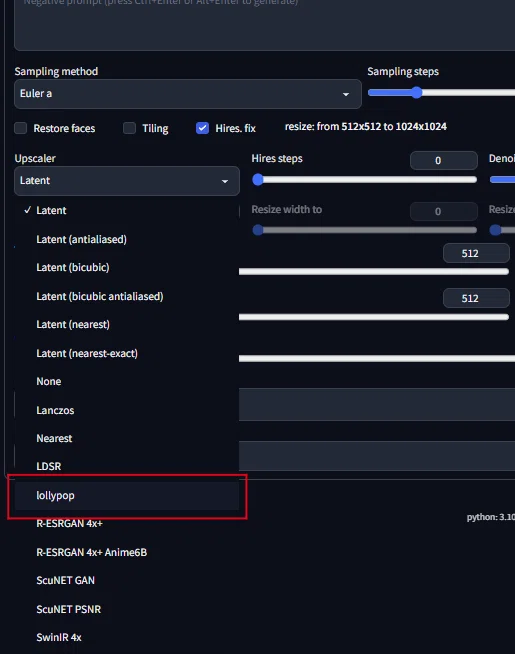Click the Negative prompt text area
The height and width of the screenshot is (654, 515).
click(264, 24)
